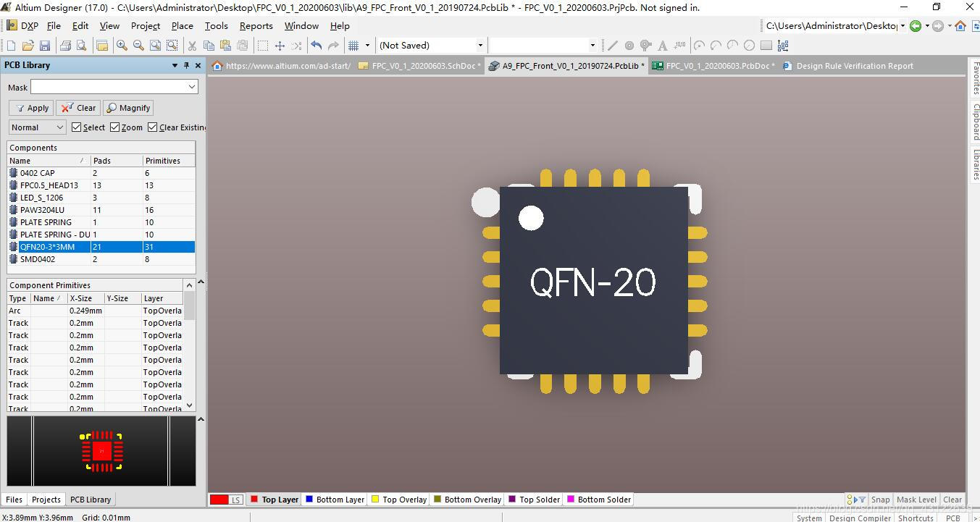
Task: Click the Apply mask button
Action: click(x=31, y=108)
